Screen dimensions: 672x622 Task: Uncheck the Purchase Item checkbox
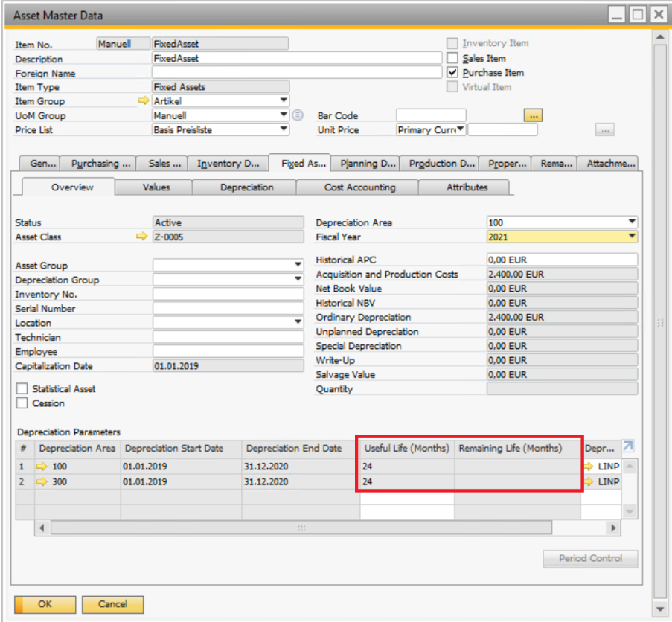(452, 73)
